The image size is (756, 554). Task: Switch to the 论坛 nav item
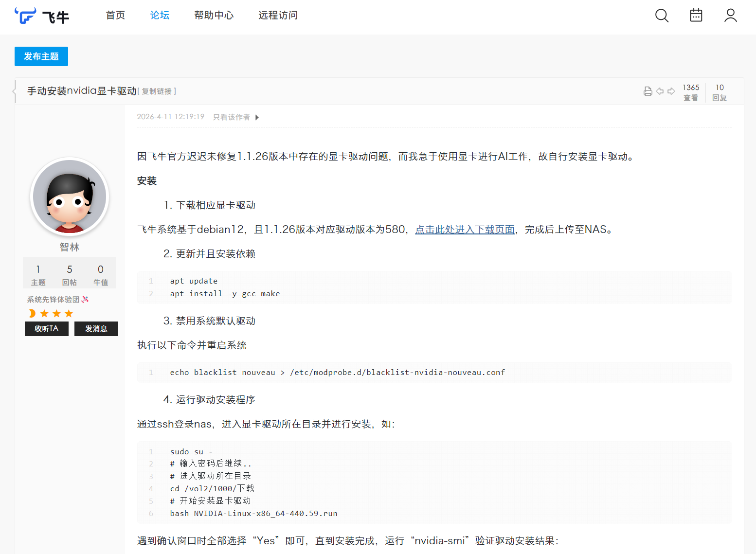tap(160, 16)
